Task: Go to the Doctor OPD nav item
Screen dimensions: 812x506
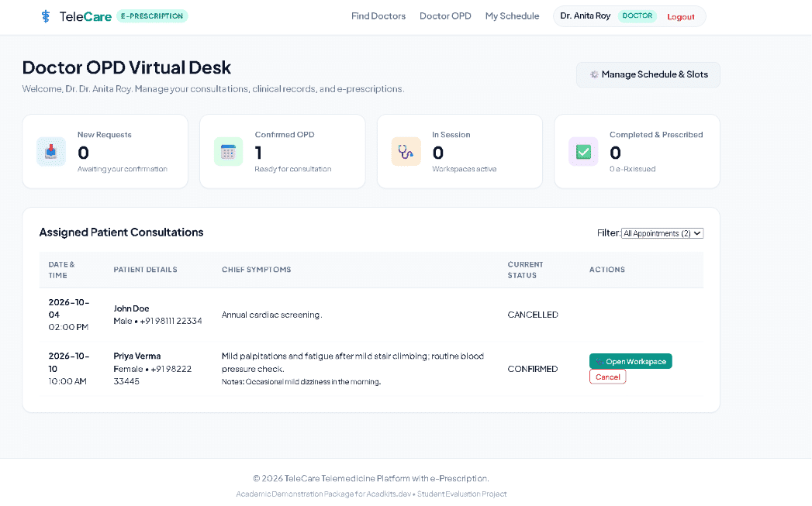Action: (x=445, y=16)
